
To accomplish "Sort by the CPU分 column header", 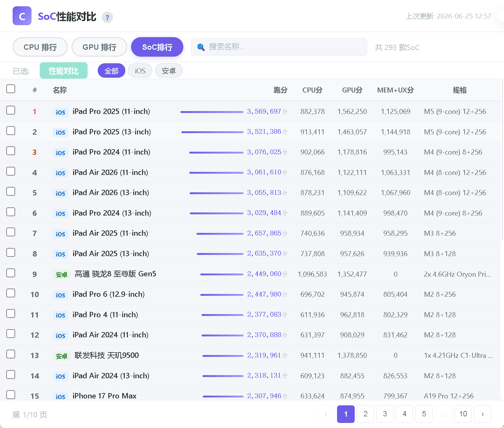I will click(x=312, y=90).
